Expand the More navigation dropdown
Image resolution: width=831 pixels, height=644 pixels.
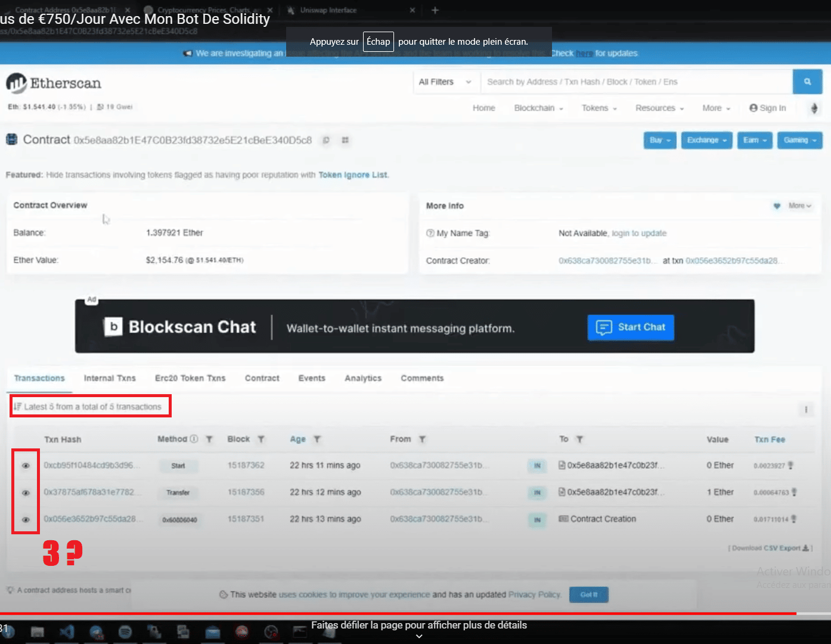715,108
